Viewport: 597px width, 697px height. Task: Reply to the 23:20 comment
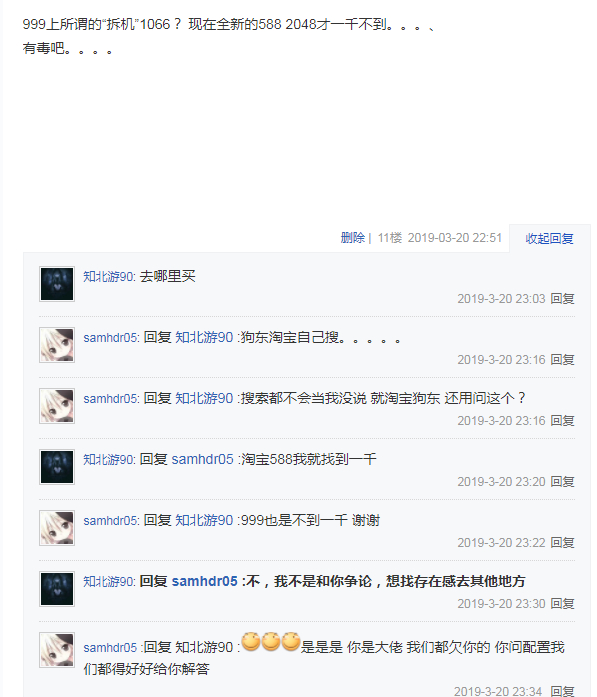[562, 481]
